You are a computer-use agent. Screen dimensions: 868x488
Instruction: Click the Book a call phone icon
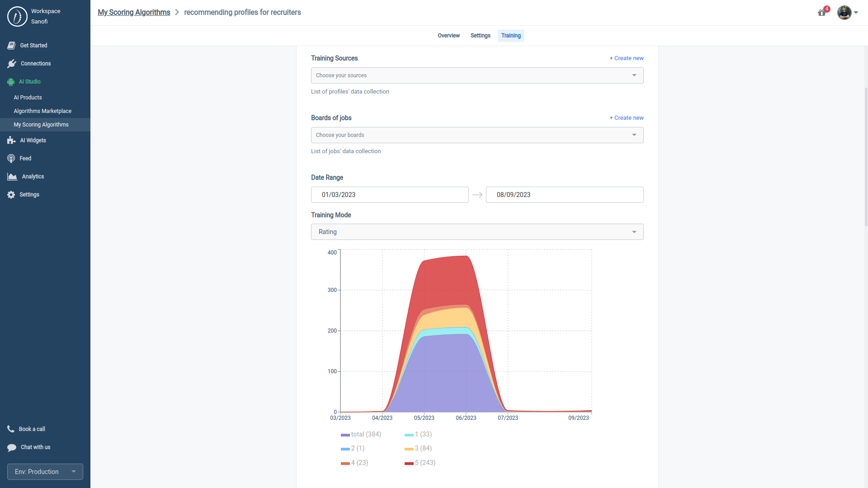pos(11,429)
